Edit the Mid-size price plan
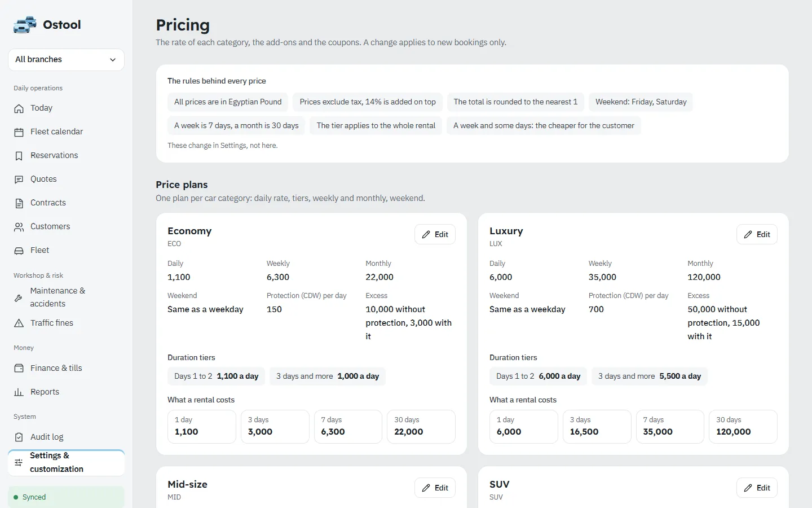This screenshot has height=508, width=812. pyautogui.click(x=435, y=488)
